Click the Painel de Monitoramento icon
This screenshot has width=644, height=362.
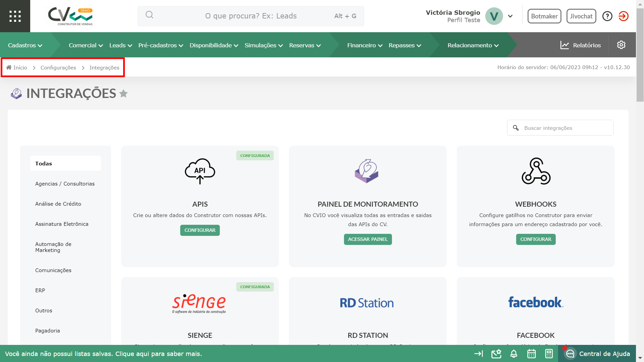[x=367, y=171]
